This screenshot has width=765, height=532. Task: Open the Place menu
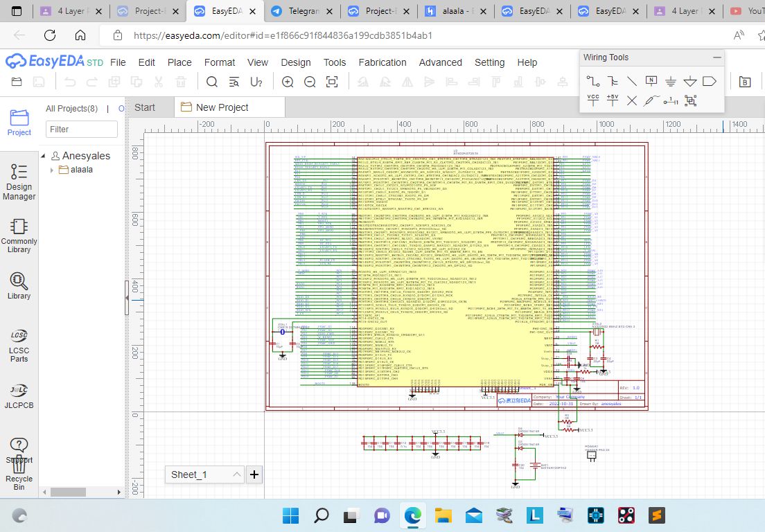(179, 62)
